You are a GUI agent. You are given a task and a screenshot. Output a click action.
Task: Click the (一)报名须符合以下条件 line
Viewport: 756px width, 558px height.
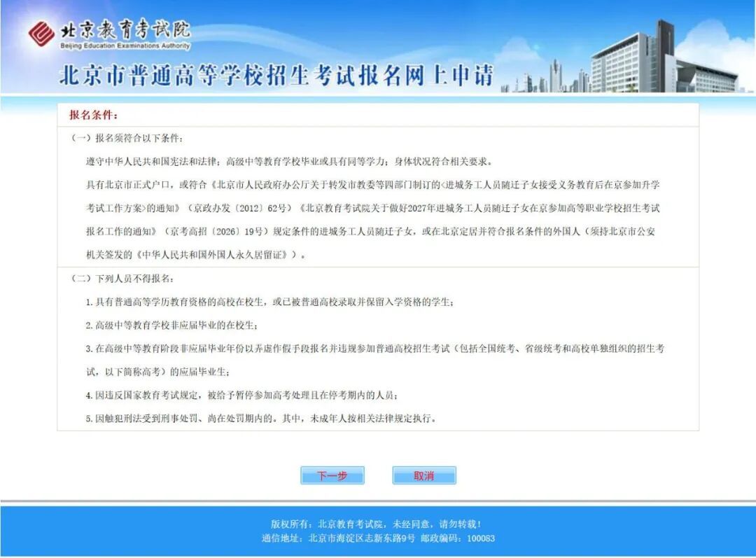click(x=127, y=139)
